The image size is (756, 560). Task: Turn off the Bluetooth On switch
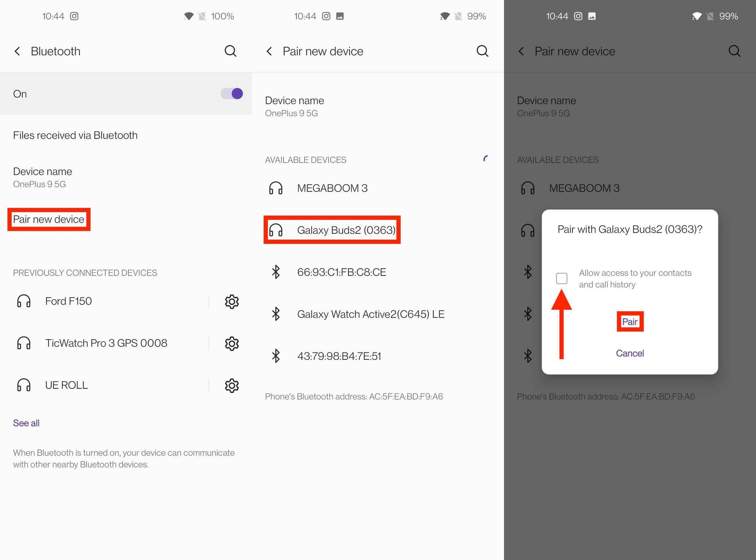[232, 94]
